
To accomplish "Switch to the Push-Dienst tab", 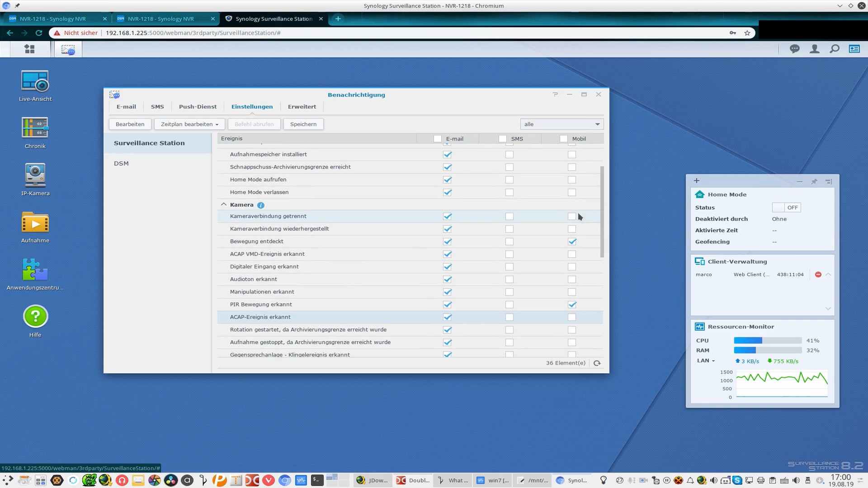I will point(198,107).
